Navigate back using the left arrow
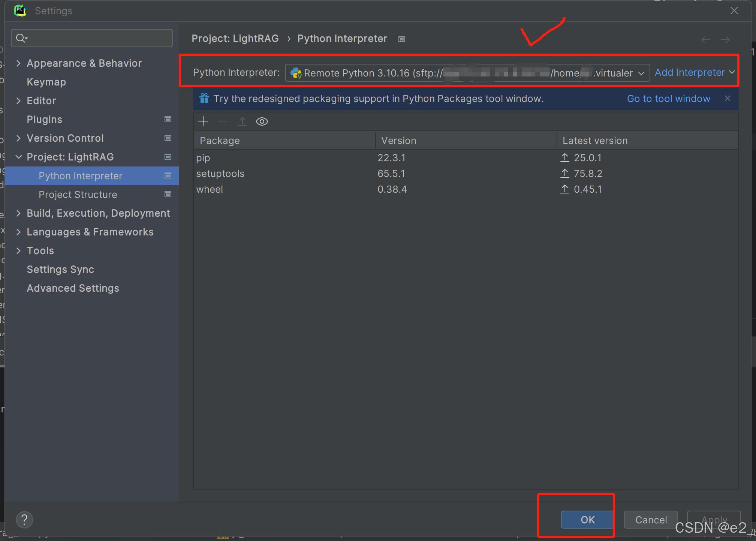 click(706, 39)
